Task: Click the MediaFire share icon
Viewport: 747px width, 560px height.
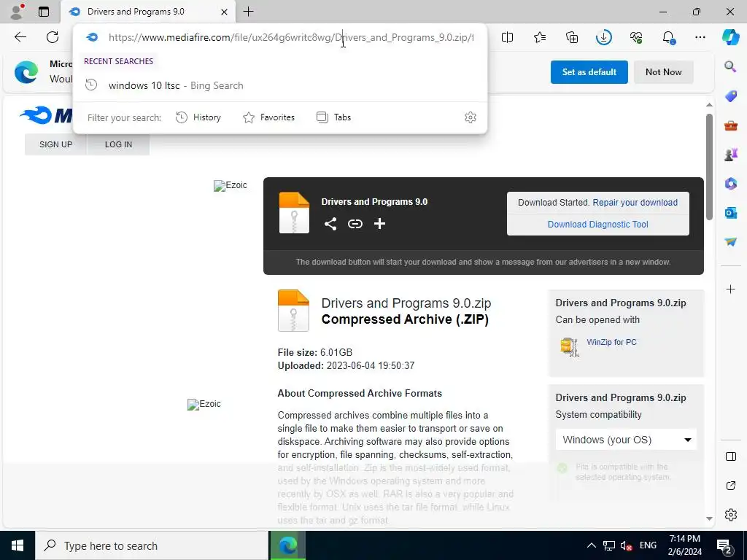Action: [330, 224]
